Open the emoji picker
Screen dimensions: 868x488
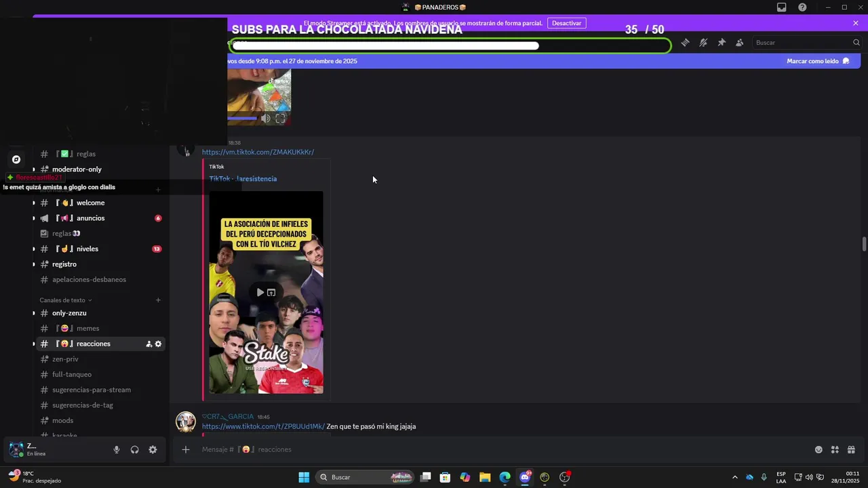point(818,449)
